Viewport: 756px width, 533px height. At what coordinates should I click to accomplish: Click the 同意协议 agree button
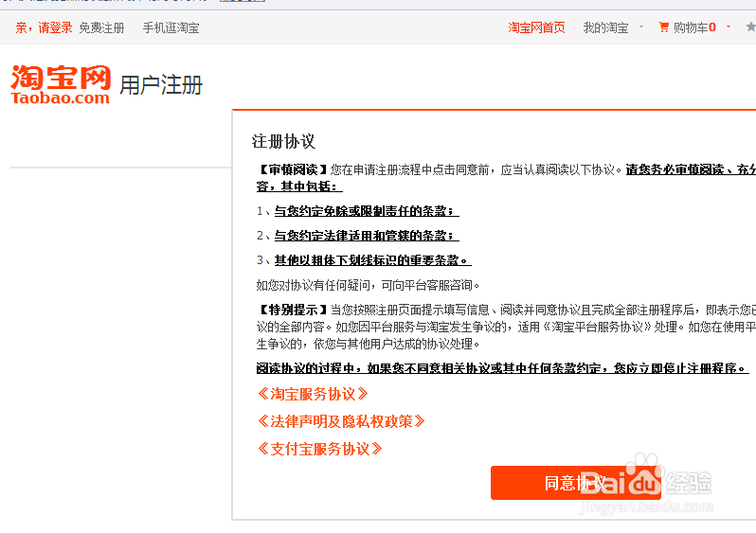coord(576,483)
